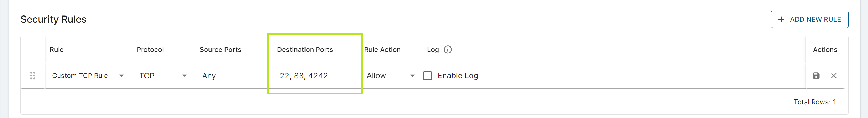
Task: Click the Destination Ports column header
Action: pos(305,50)
